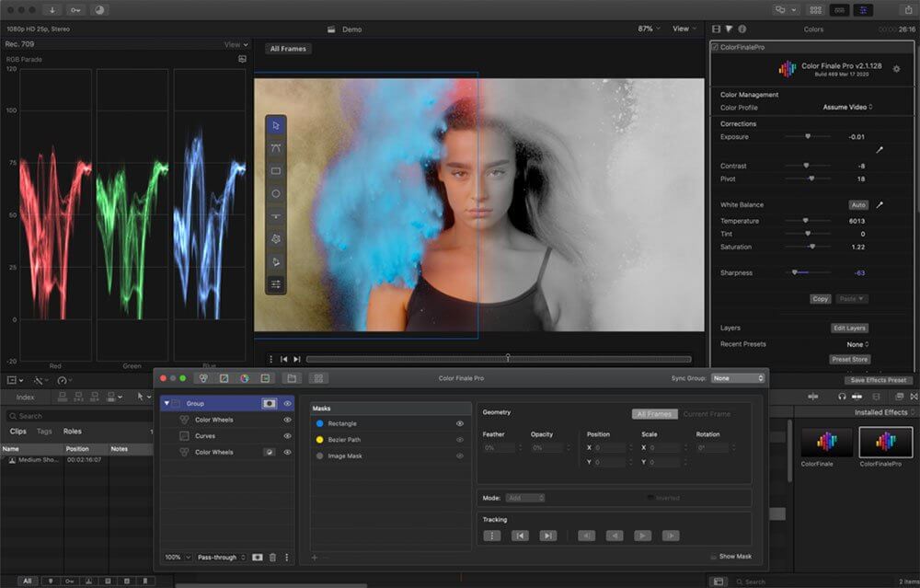Viewport: 920px width, 588px height.
Task: Click the Preset Store button
Action: point(849,360)
